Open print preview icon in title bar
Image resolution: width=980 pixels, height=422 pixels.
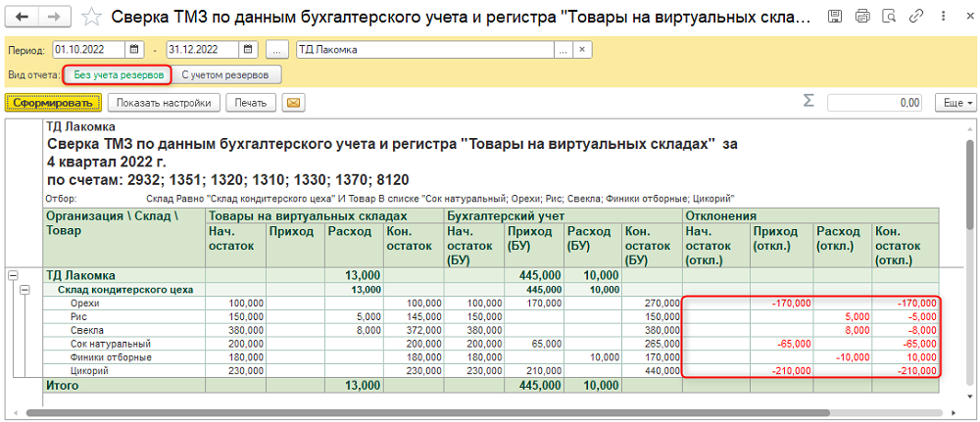click(x=891, y=18)
